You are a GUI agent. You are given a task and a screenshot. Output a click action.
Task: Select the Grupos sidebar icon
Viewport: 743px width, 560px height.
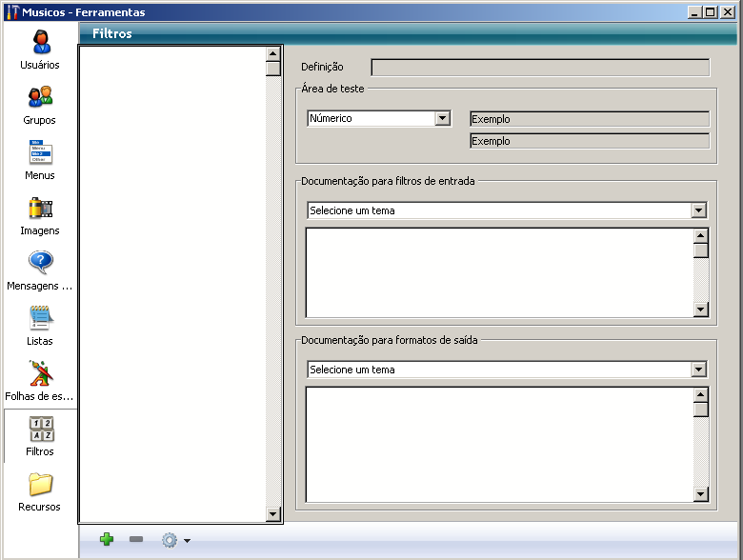(40, 99)
